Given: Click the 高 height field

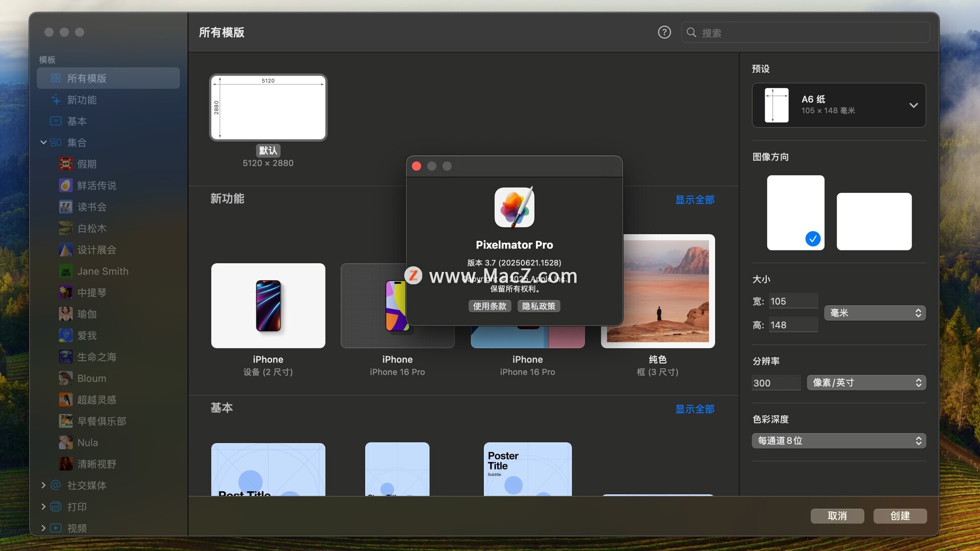Looking at the screenshot, I should pos(793,324).
